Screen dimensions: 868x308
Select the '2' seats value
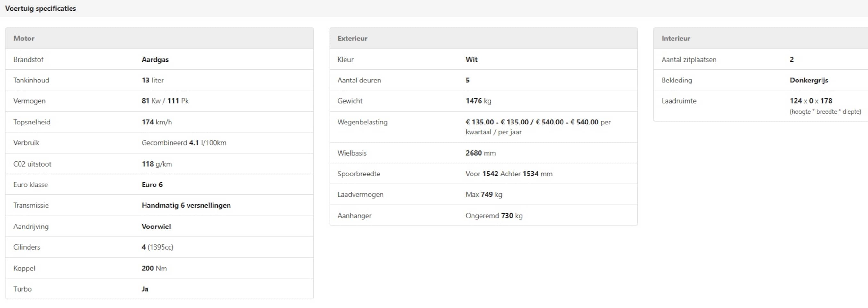pyautogui.click(x=791, y=59)
